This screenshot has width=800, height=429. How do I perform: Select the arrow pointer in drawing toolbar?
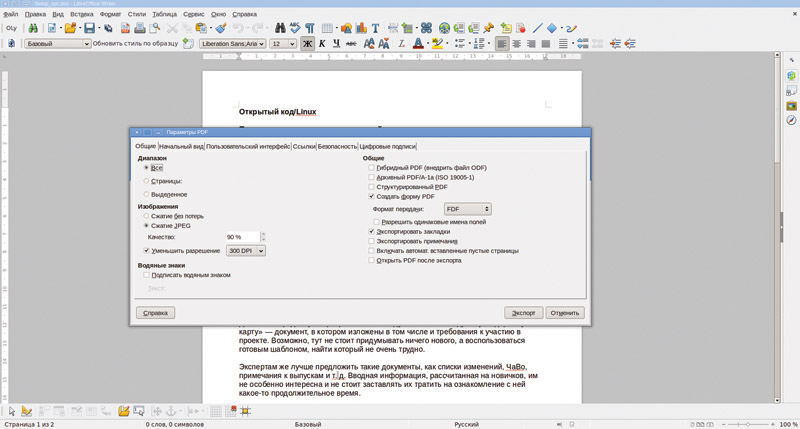click(x=12, y=411)
